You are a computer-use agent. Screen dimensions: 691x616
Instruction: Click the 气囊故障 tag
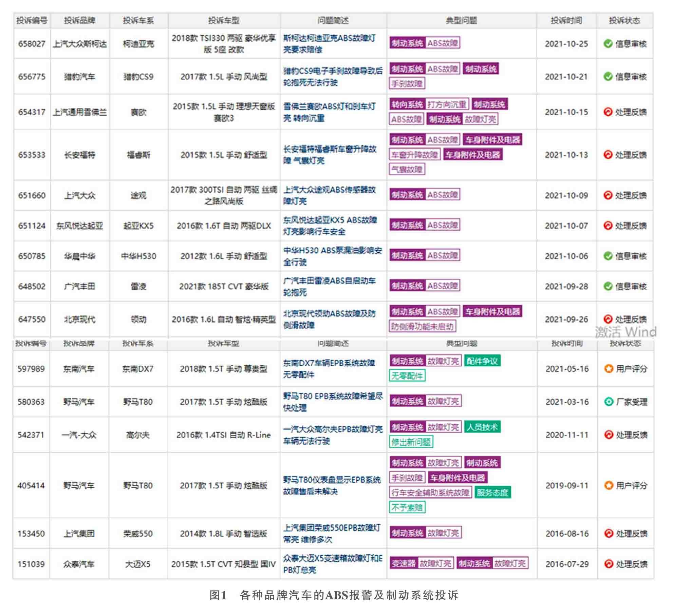407,169
